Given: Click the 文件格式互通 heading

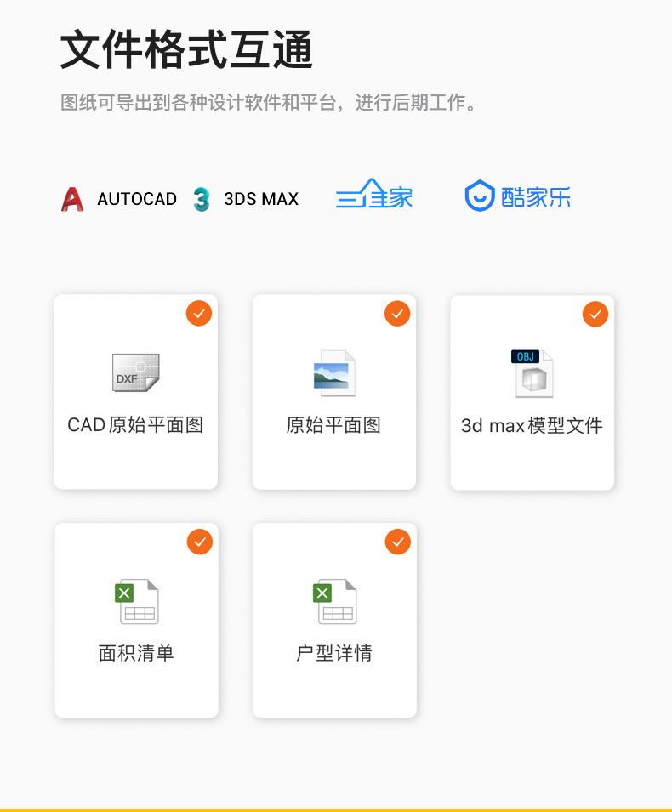Looking at the screenshot, I should point(186,49).
